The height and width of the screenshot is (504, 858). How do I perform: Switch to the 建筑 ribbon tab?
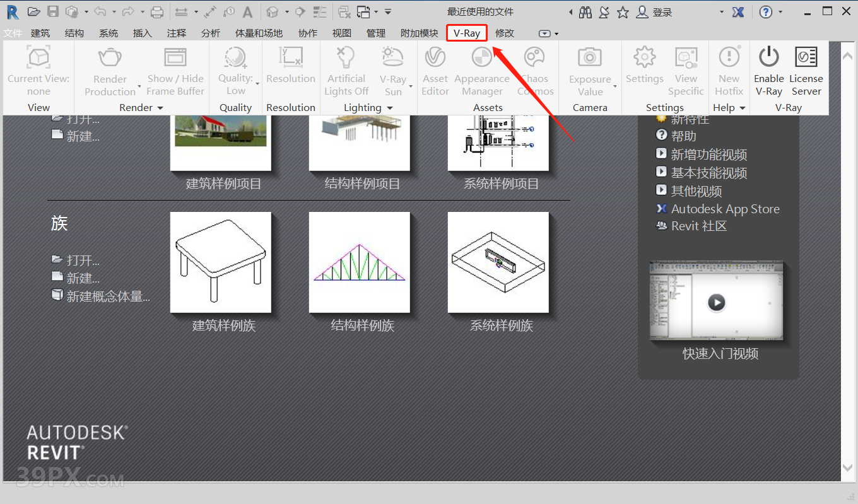point(40,33)
